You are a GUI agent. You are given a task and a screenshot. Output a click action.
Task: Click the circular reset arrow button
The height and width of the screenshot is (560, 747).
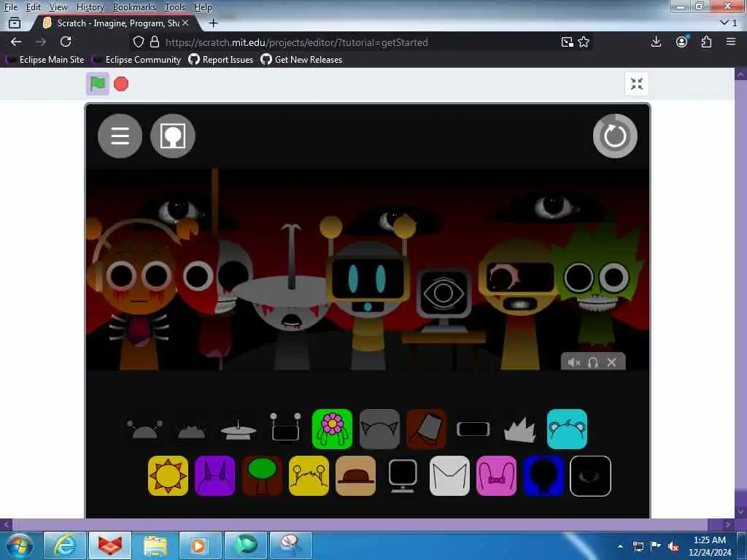[x=614, y=136]
